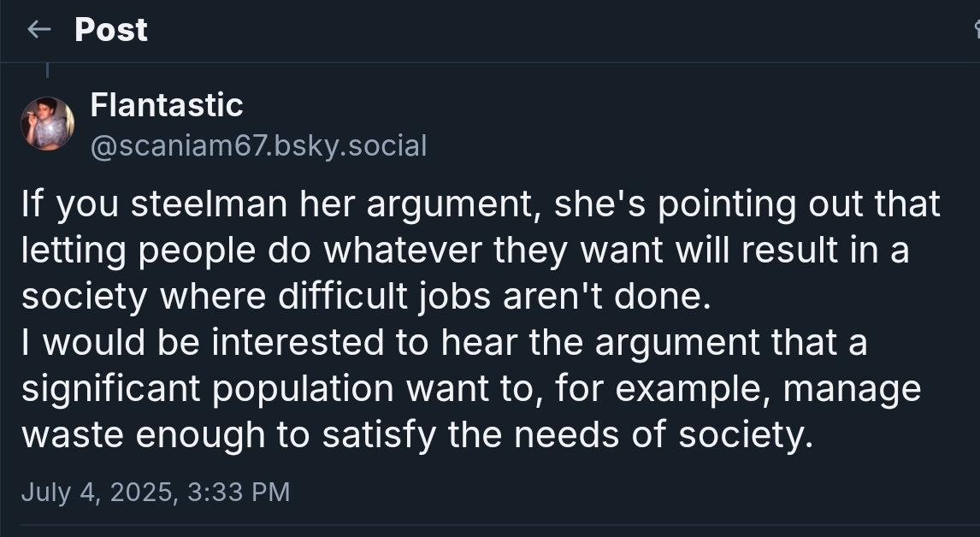This screenshot has width=980, height=537.
Task: Click the @scaniam67.bsky.social handle
Action: pyautogui.click(x=258, y=146)
